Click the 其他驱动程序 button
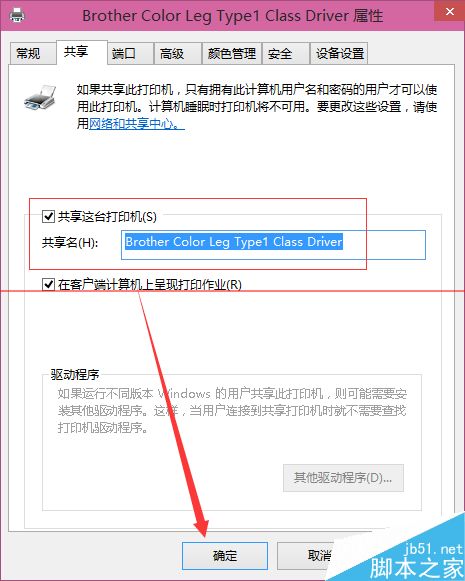Viewport: 465px width, 581px height. click(x=343, y=478)
